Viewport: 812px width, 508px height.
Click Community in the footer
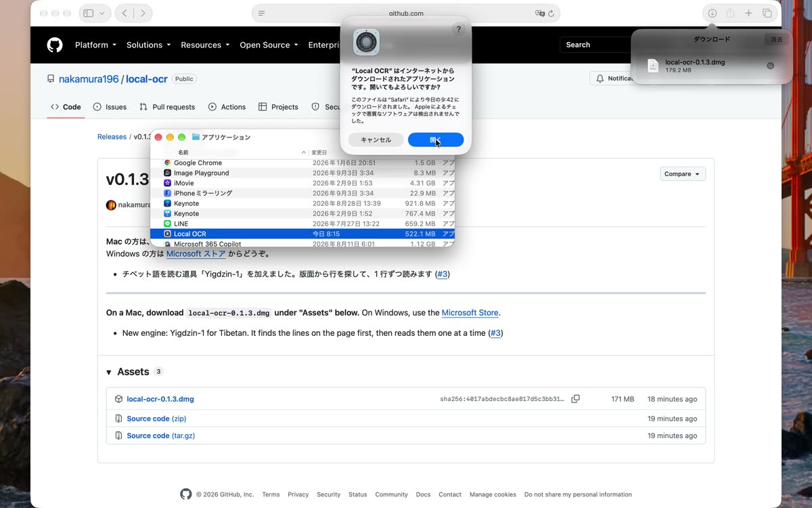pos(391,494)
